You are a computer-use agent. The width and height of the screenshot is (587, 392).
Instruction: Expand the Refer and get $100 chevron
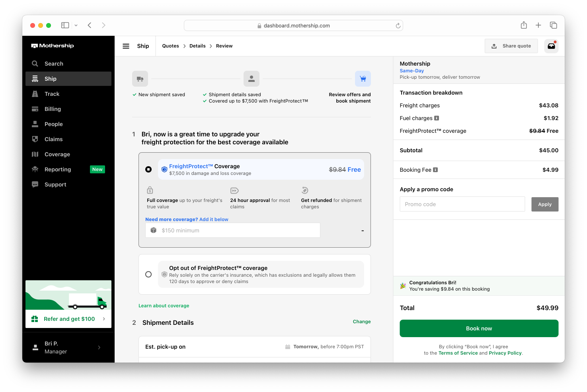[104, 319]
